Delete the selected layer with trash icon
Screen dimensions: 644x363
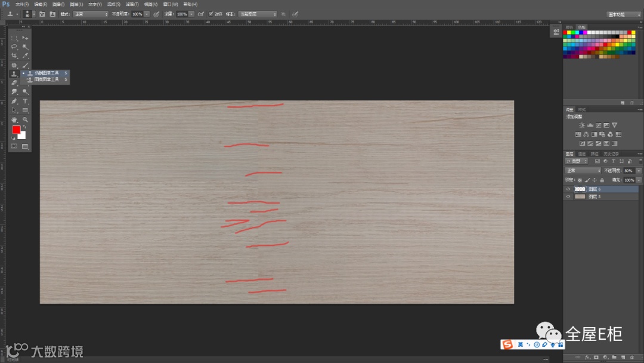[632, 358]
